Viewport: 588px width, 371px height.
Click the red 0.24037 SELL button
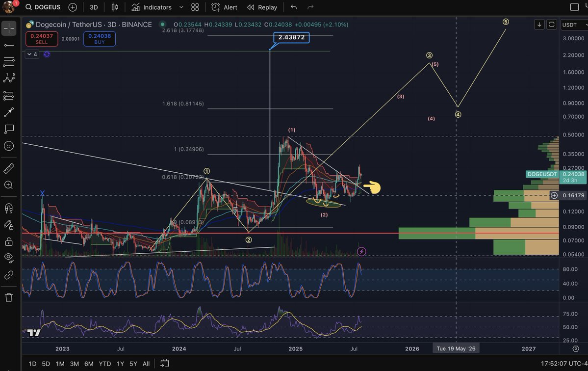click(x=42, y=39)
